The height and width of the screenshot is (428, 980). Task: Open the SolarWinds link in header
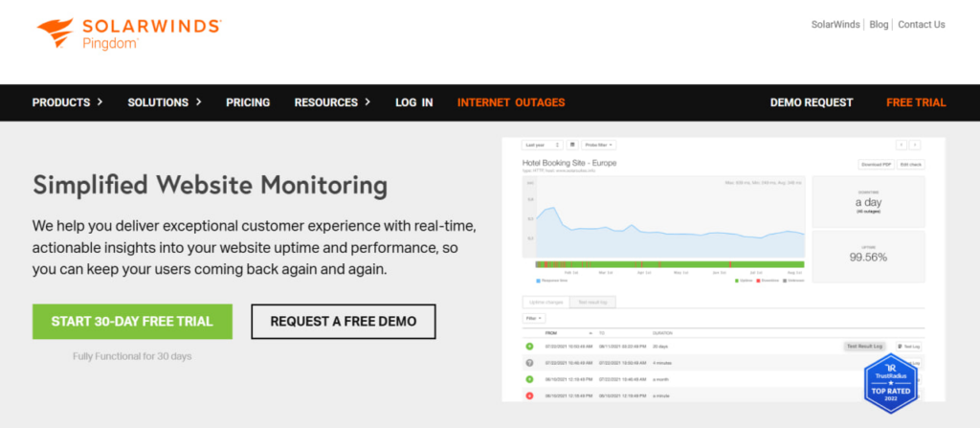pyautogui.click(x=836, y=24)
